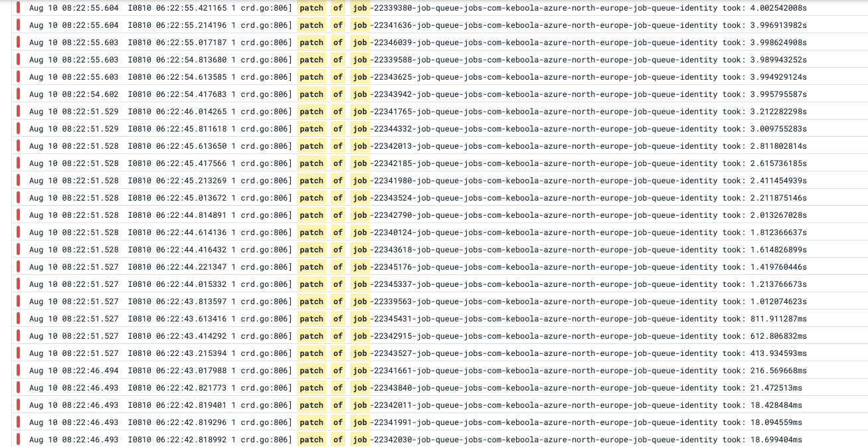Click the red indicator next to job-22346039 row
This screenshot has width=868, height=447.
[18, 43]
